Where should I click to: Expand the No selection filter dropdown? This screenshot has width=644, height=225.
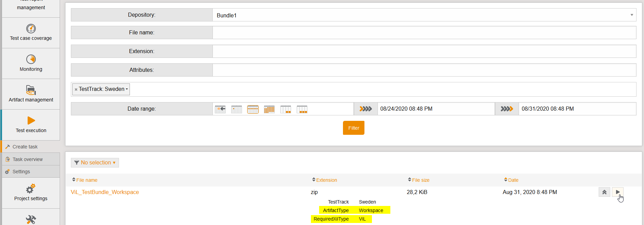coord(95,163)
